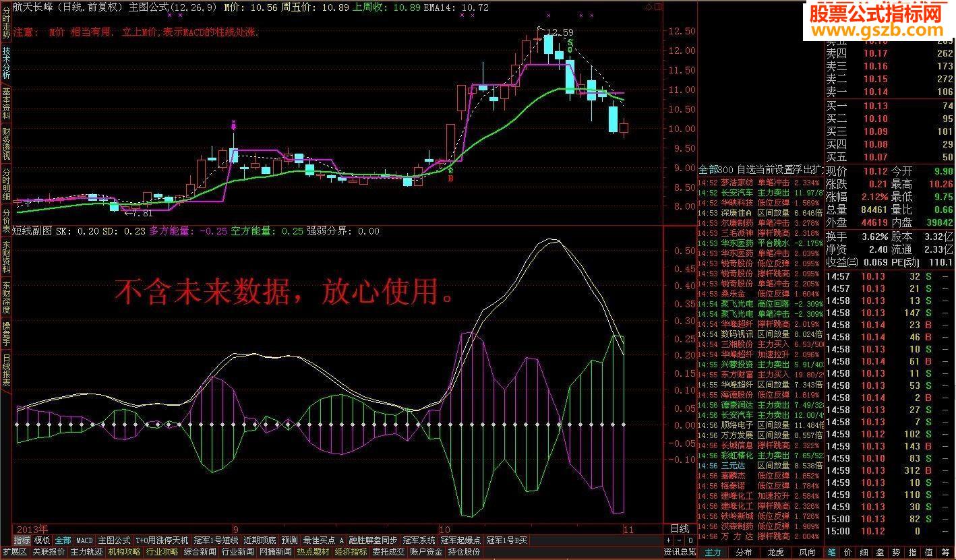This screenshot has width=956, height=560.
Task: Click the 卖一 10.14 order book row
Action: coord(890,92)
